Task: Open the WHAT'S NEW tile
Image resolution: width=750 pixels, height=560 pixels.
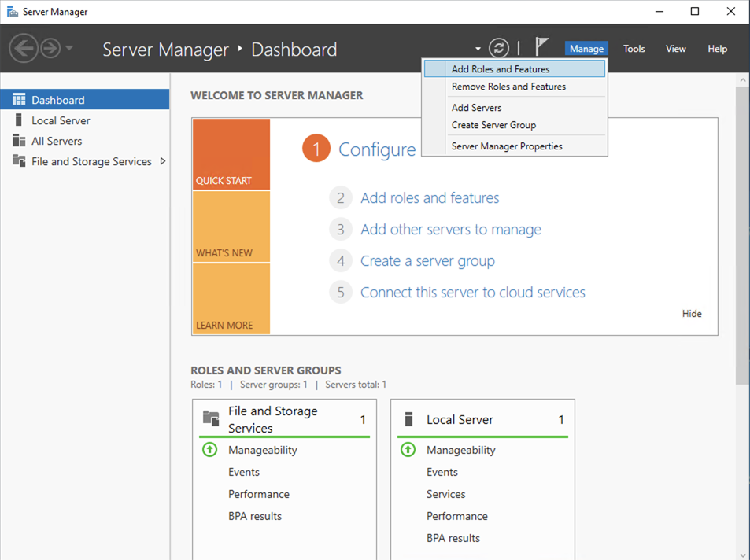Action: (x=231, y=227)
